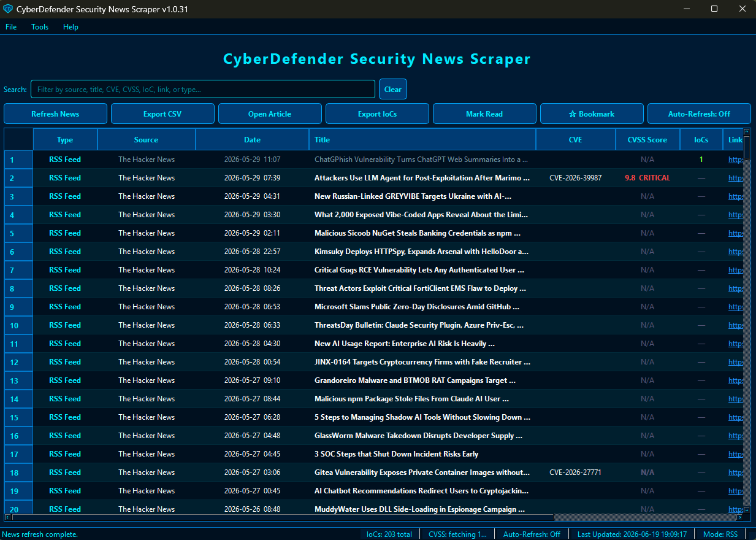Screen dimensions: 756x540
Task: Click the 9.8 CRITICAL CVSS score
Action: (x=647, y=178)
